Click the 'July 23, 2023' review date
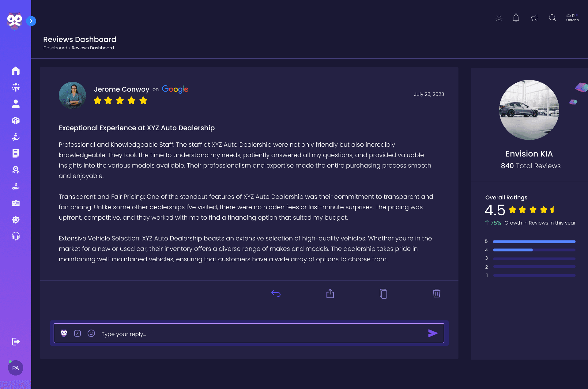 click(429, 94)
